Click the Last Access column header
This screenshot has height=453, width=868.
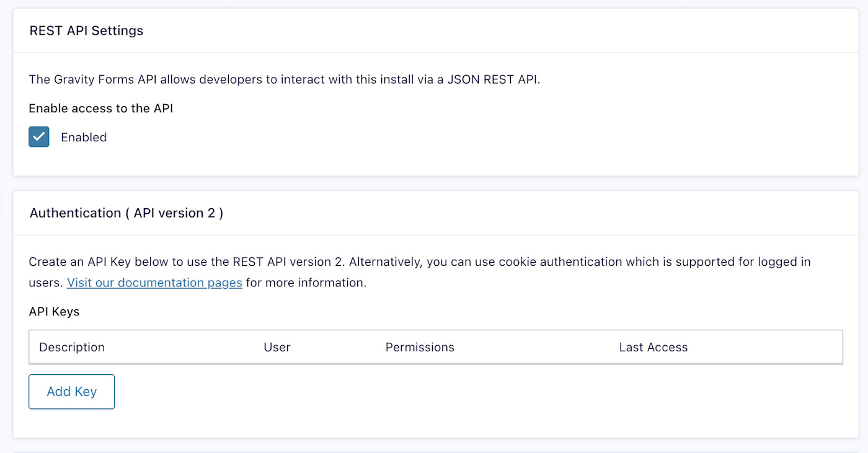coord(653,347)
